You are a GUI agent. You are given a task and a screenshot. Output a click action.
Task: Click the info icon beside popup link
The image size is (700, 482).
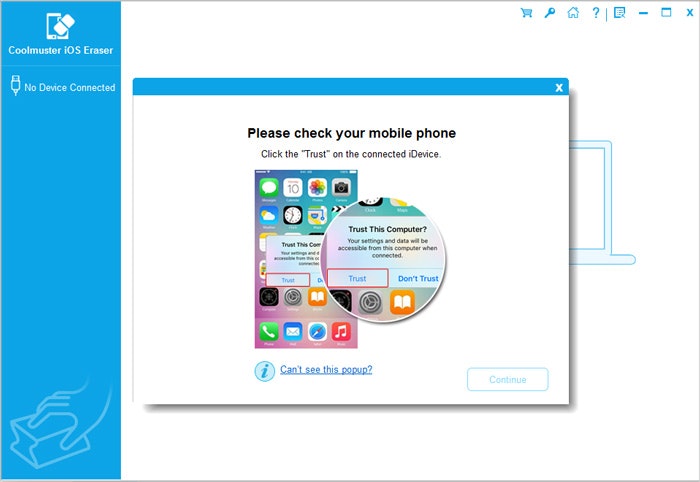265,371
